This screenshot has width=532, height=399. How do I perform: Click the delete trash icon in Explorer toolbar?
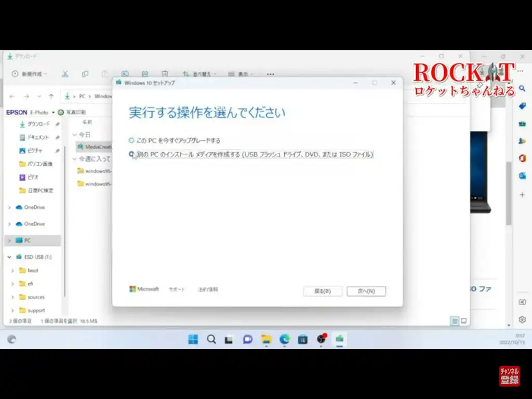[165, 74]
